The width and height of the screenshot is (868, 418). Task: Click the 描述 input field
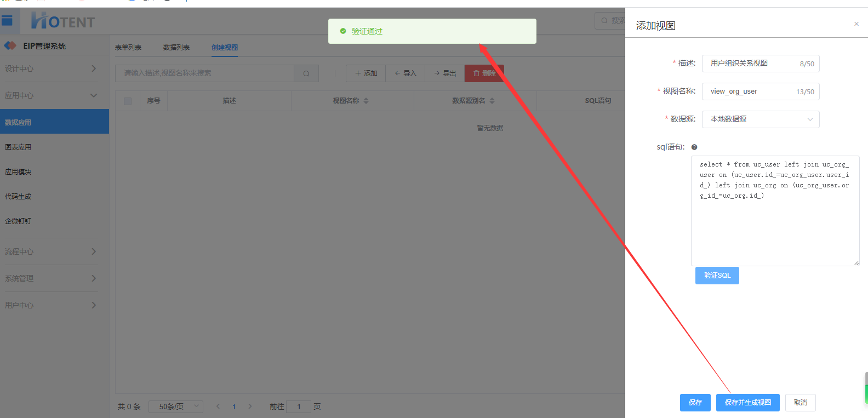tap(761, 64)
